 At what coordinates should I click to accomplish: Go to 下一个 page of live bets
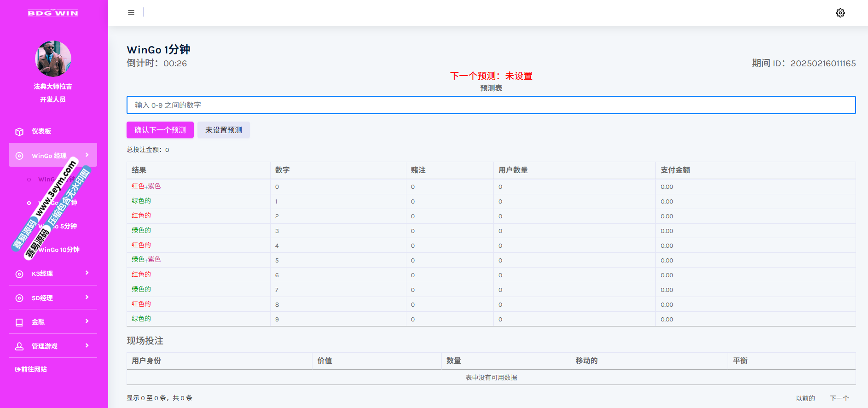839,398
